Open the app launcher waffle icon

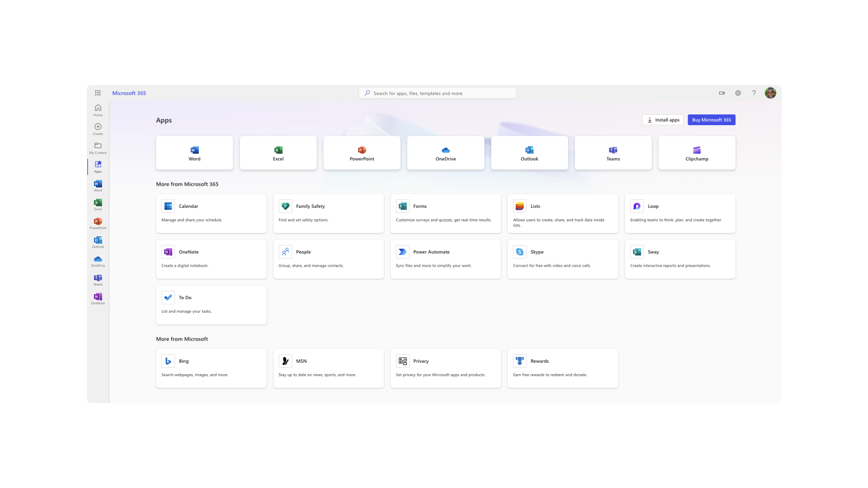(98, 93)
